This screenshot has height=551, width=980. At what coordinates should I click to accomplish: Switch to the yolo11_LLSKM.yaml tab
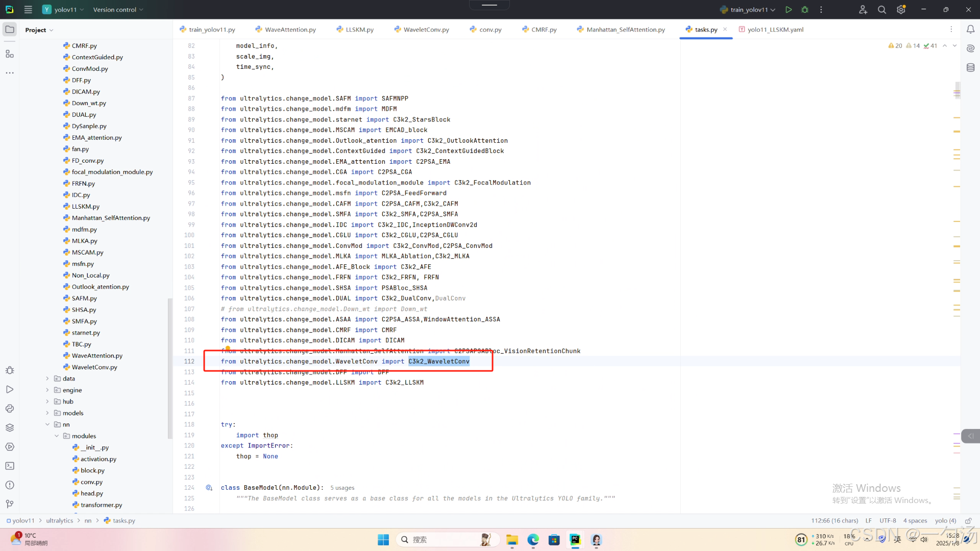click(775, 30)
